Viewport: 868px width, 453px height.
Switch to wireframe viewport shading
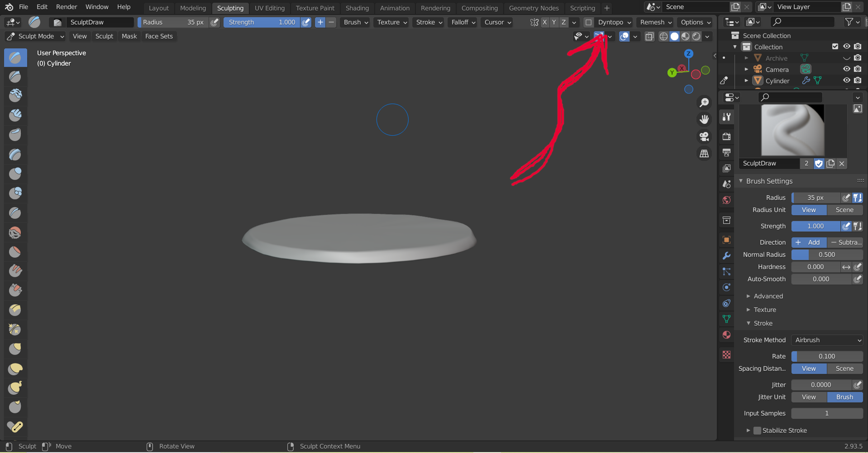[x=663, y=37]
